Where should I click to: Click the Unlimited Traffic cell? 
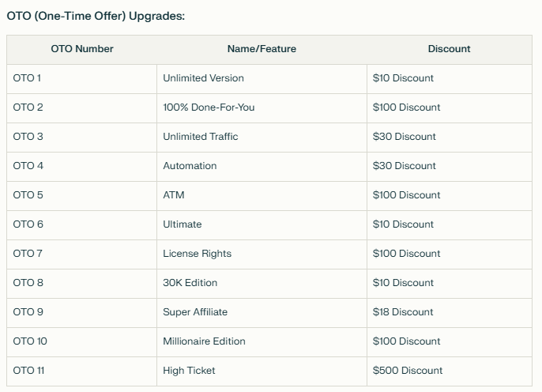262,137
